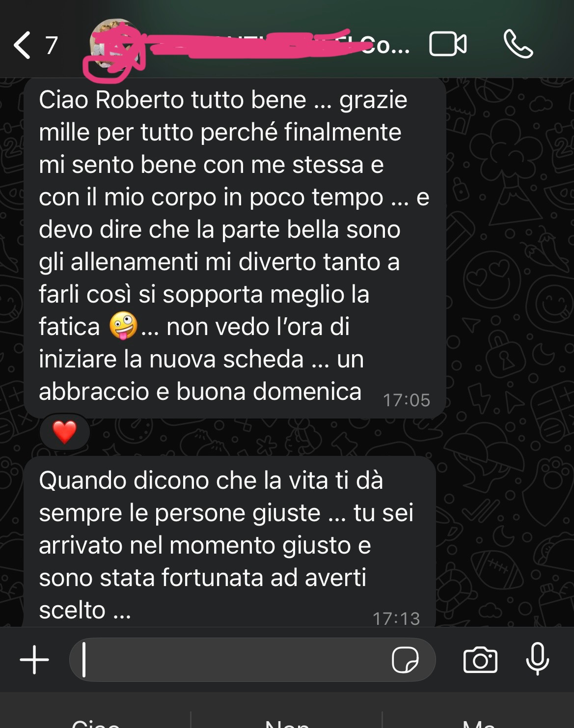
Task: Open the plus attachment menu
Action: pos(34,660)
